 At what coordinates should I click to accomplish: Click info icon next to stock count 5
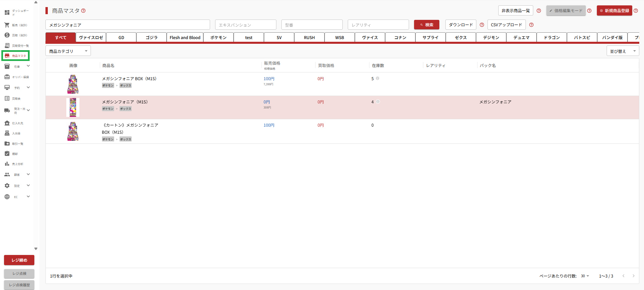coord(378,78)
